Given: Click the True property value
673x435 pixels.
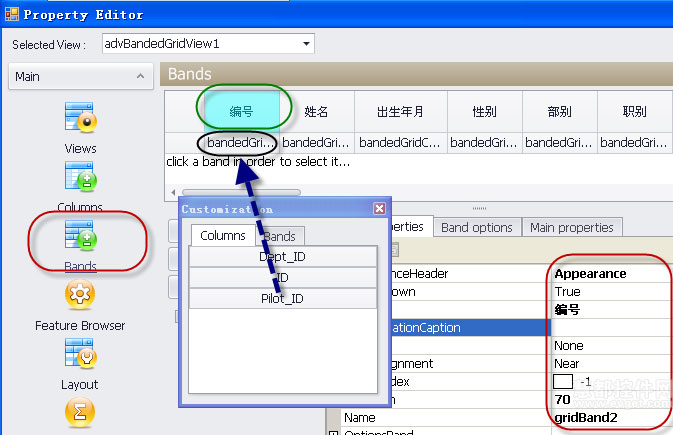Looking at the screenshot, I should (567, 292).
